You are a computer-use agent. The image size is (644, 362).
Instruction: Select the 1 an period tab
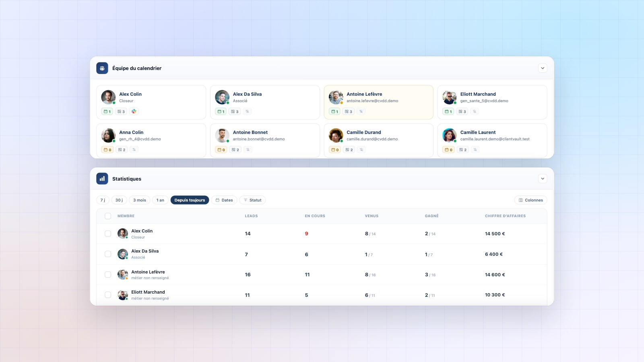(160, 200)
